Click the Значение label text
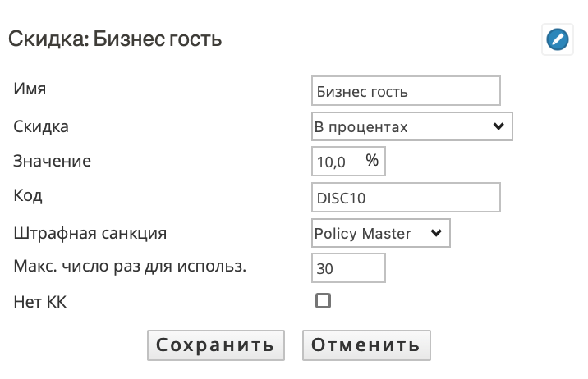The width and height of the screenshot is (588, 379). (52, 161)
